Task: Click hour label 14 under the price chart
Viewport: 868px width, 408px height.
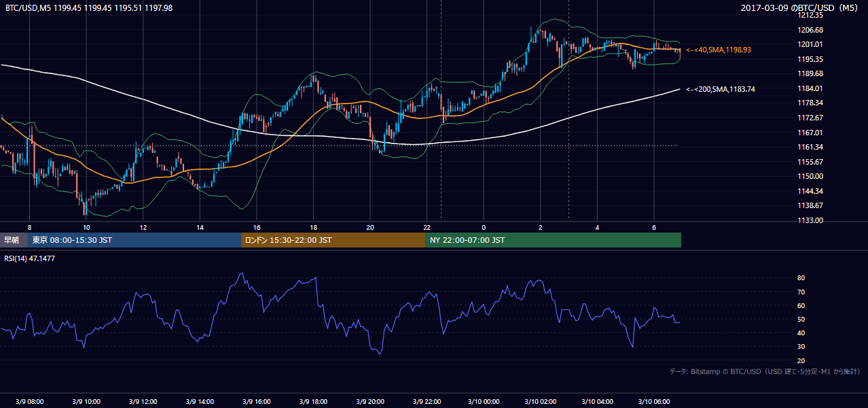Action: coord(200,226)
